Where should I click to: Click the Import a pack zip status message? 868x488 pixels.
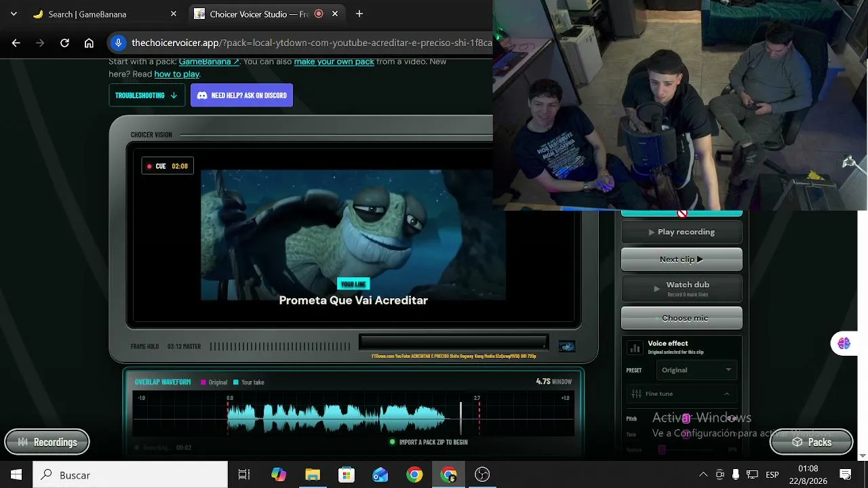coord(429,442)
